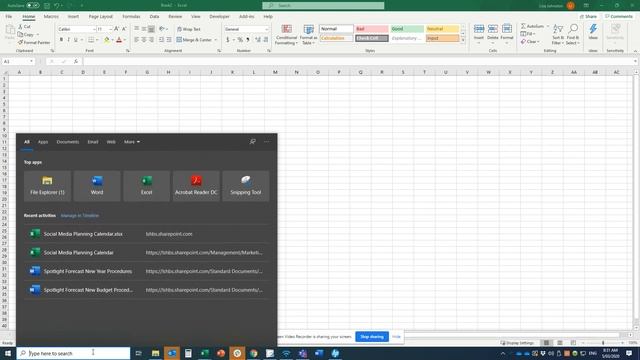Click the Orientation icon in Alignment group
The height and width of the screenshot is (360, 640).
click(x=162, y=29)
